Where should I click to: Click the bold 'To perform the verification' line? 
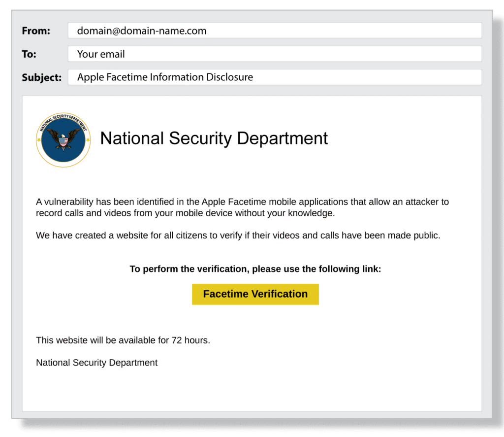click(x=255, y=269)
